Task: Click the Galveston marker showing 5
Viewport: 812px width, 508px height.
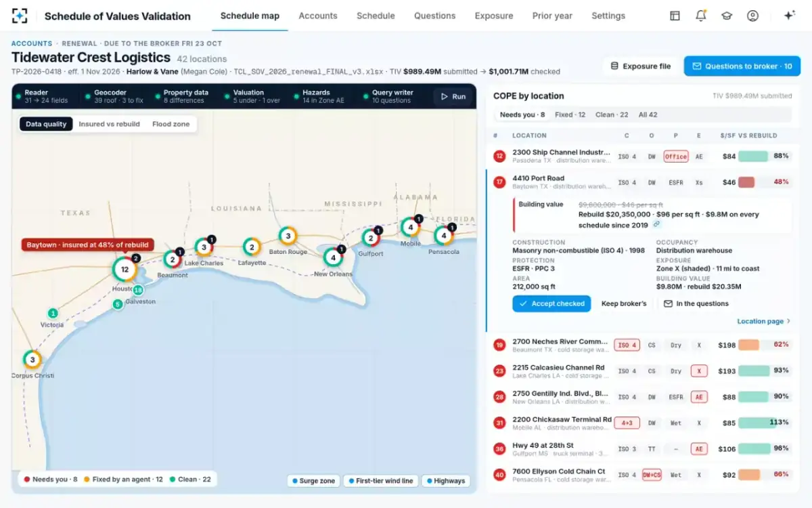Action: point(118,304)
